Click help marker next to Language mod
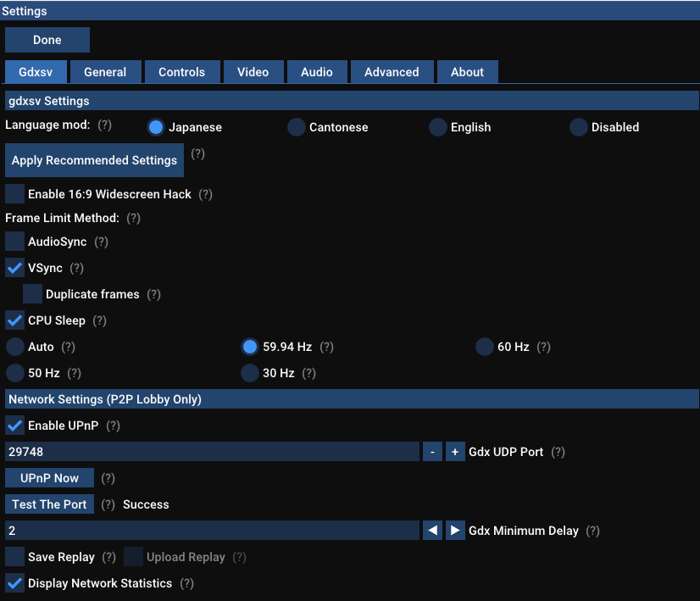Image resolution: width=700 pixels, height=601 pixels. (104, 125)
